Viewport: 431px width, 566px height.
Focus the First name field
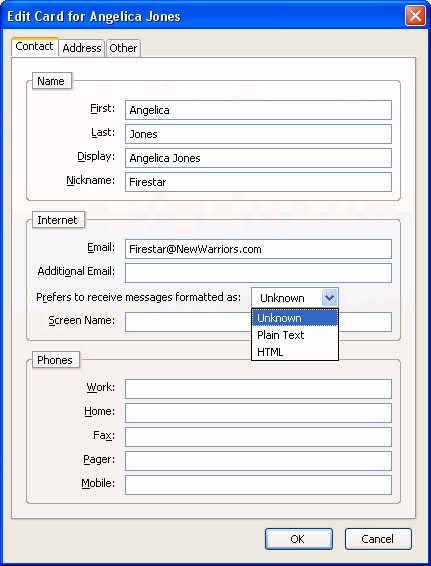click(258, 110)
